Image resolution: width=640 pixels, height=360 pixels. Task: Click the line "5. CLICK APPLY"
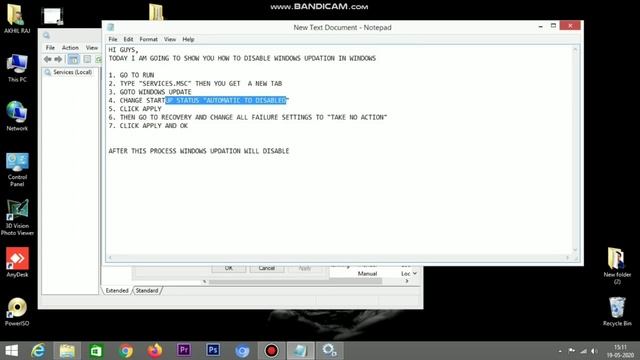135,109
